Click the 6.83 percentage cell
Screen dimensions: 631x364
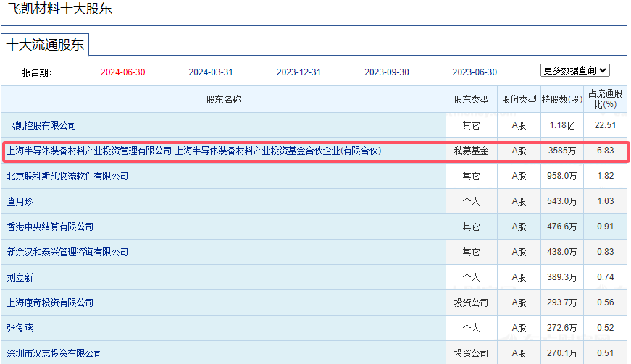pyautogui.click(x=605, y=151)
